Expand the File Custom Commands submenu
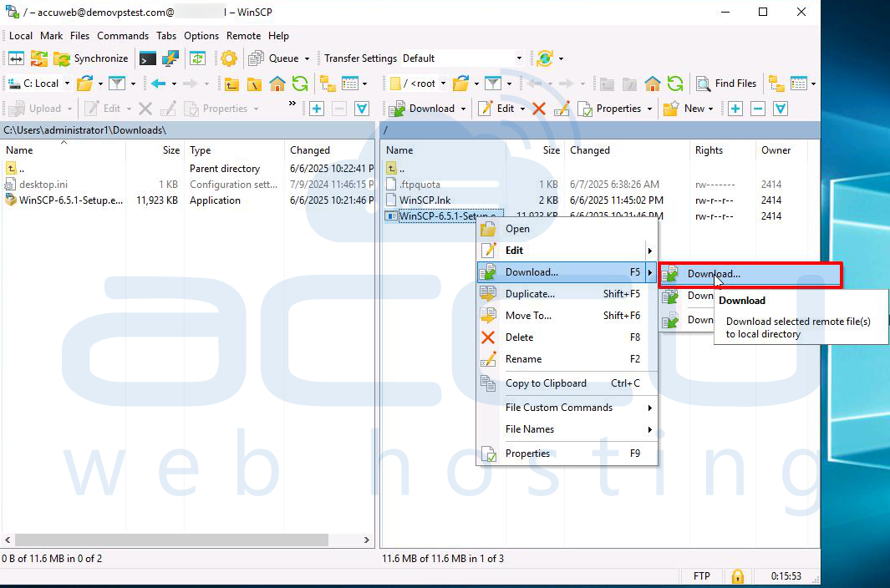This screenshot has height=588, width=890. point(567,408)
